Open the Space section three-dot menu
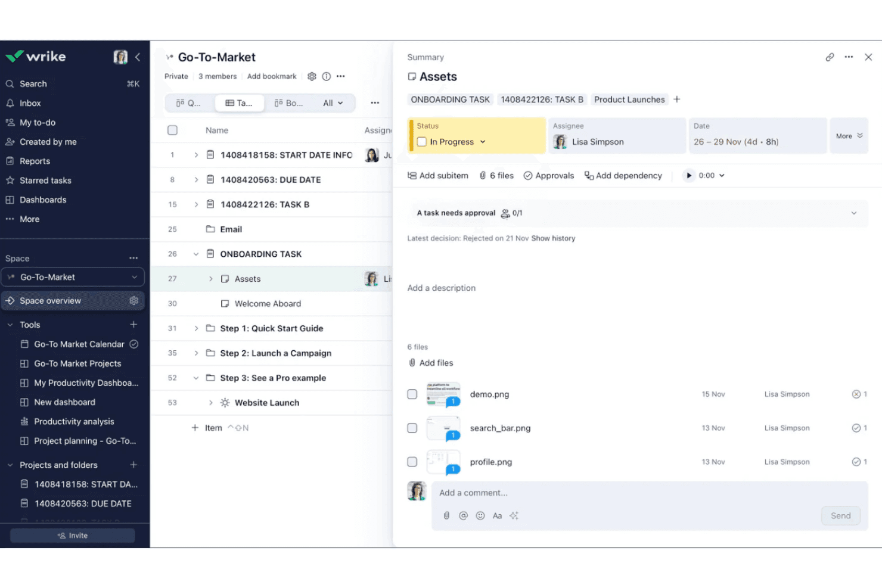 point(133,259)
